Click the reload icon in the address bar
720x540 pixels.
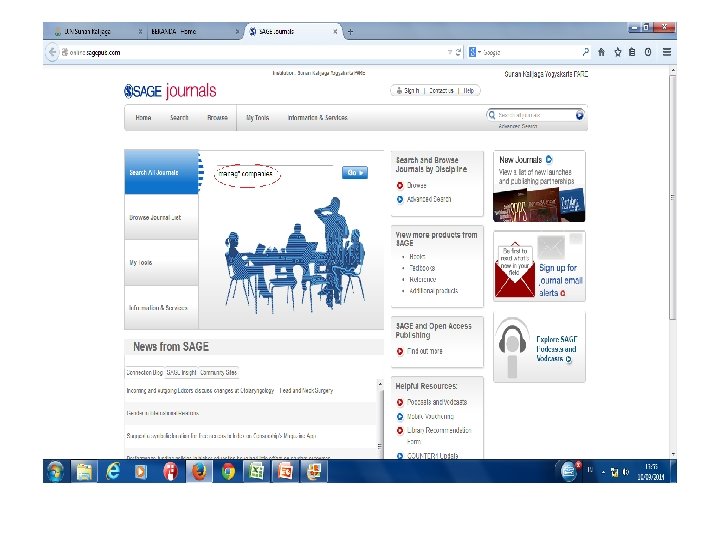[458, 52]
